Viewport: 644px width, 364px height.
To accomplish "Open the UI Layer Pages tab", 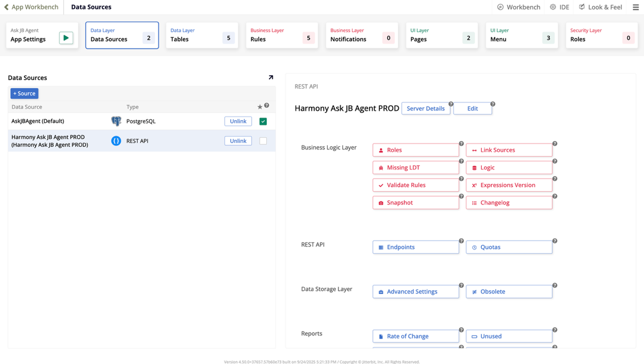I will point(441,35).
